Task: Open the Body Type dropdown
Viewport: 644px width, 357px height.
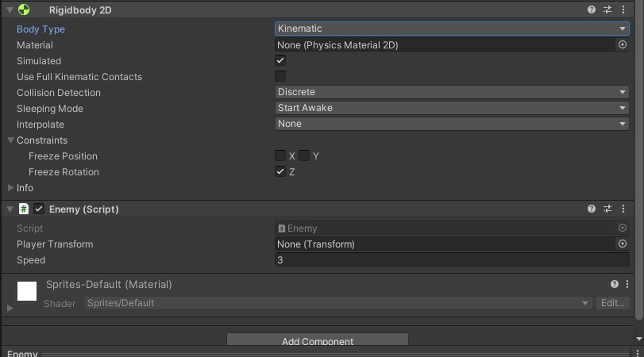Action: (x=452, y=29)
